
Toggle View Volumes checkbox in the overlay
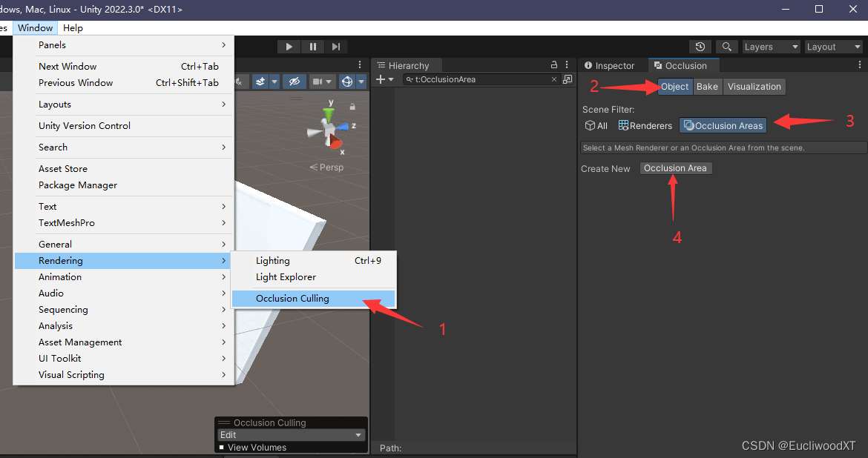tap(222, 448)
